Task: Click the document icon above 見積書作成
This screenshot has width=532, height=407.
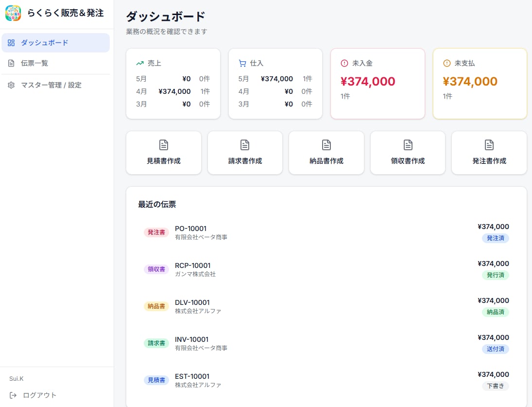Action: [x=164, y=145]
